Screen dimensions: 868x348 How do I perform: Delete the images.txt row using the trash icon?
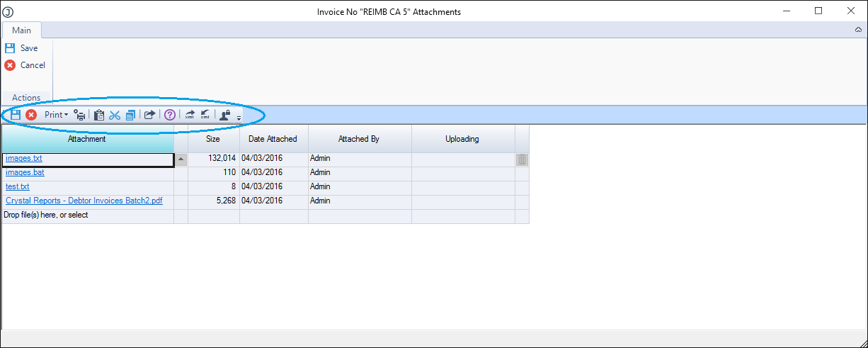click(x=522, y=160)
